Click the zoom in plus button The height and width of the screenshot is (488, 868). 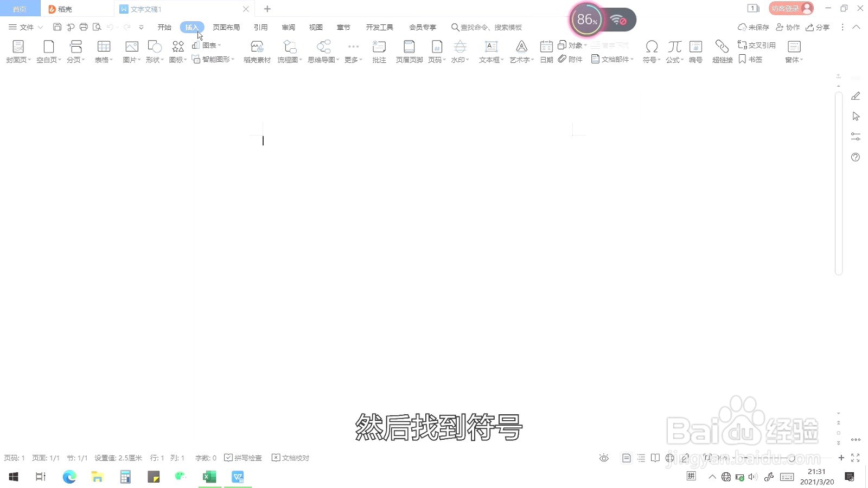841,458
